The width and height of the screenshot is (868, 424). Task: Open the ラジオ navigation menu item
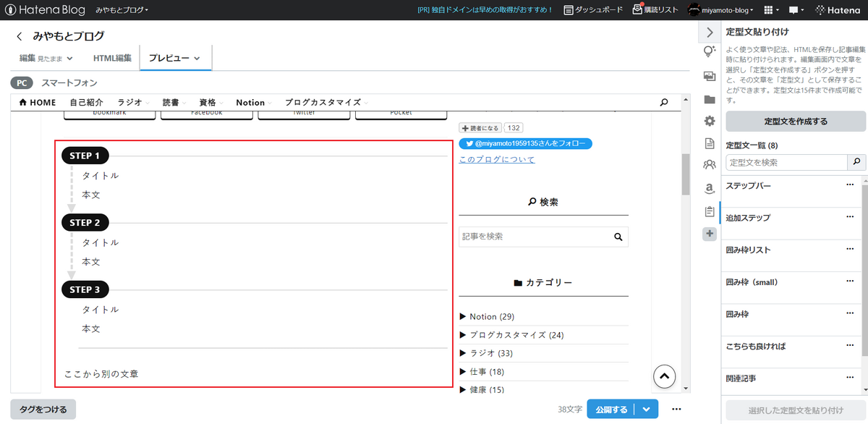[132, 103]
